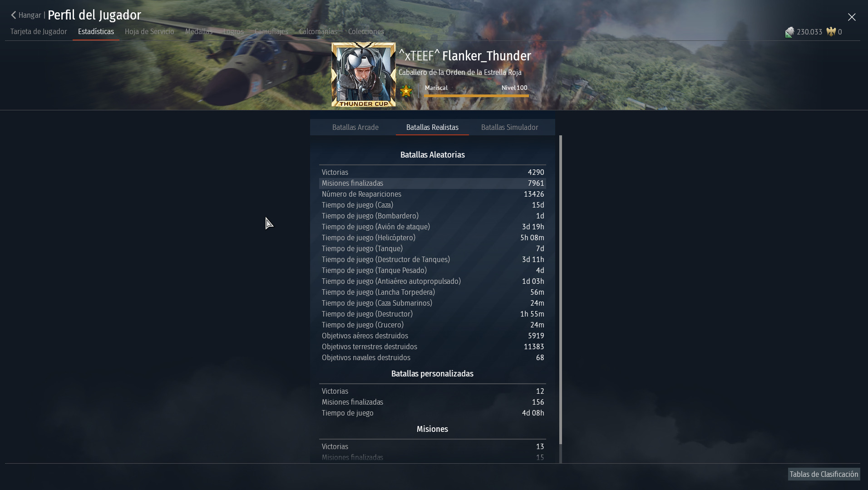Image resolution: width=868 pixels, height=490 pixels.
Task: Click the statistics list scrollbar
Action: coord(561,290)
